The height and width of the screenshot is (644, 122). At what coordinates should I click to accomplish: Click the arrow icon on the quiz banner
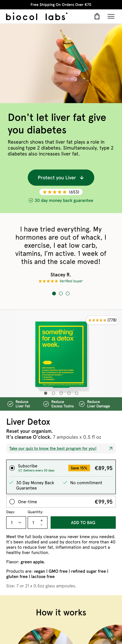pos(111,448)
